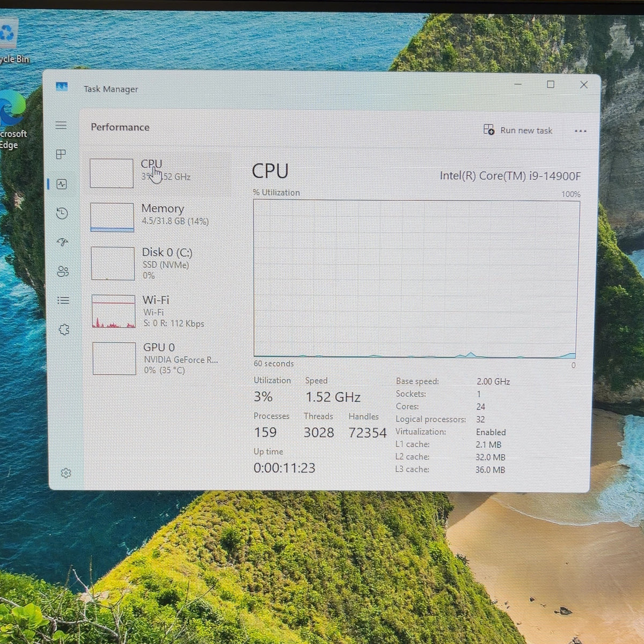Close the Task Manager window

(x=584, y=85)
